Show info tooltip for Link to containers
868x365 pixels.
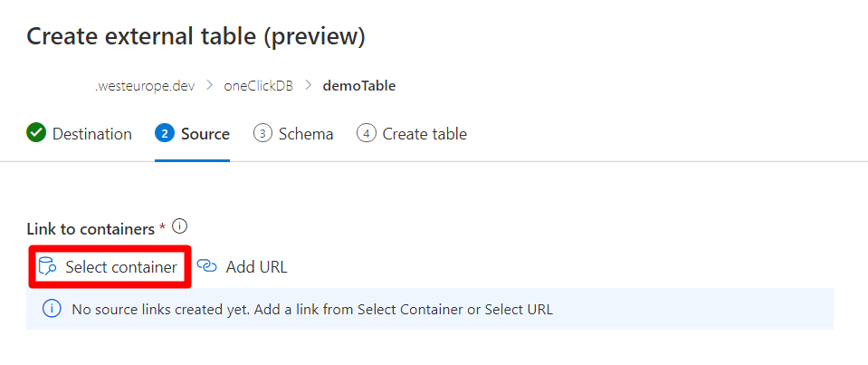click(179, 226)
